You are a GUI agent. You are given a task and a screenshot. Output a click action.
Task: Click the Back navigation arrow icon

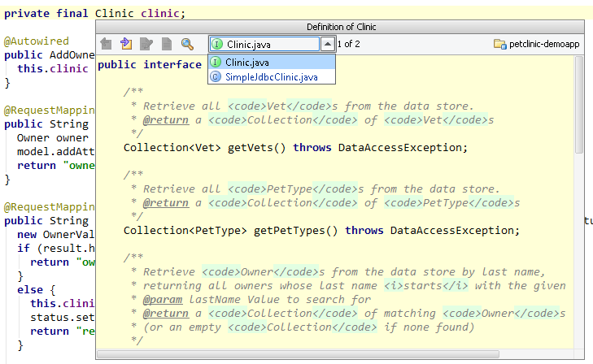tap(106, 44)
